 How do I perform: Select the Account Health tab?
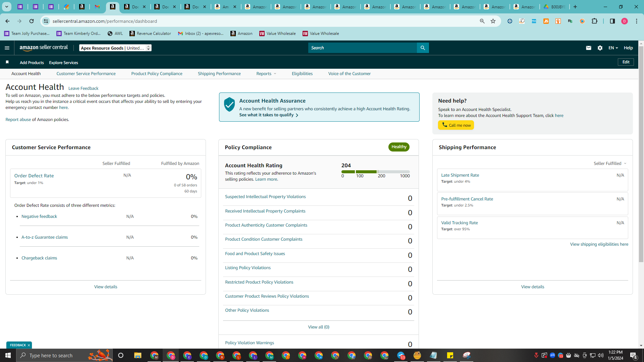[26, 74]
